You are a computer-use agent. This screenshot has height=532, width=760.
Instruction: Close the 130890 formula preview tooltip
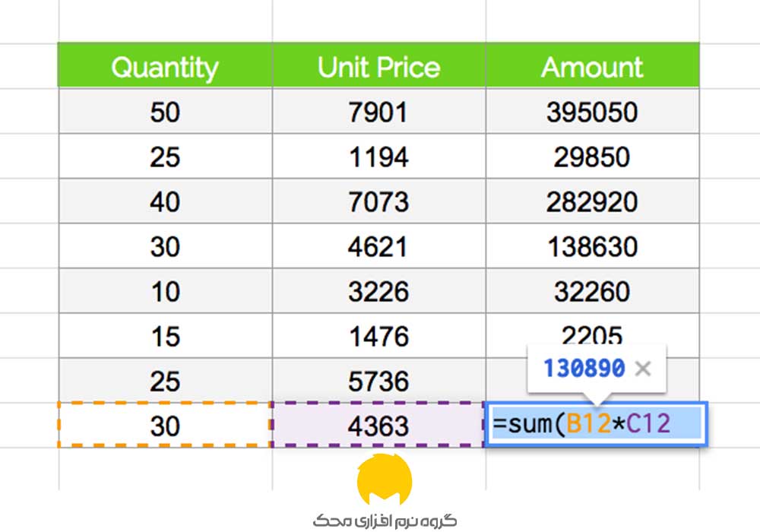coord(643,369)
